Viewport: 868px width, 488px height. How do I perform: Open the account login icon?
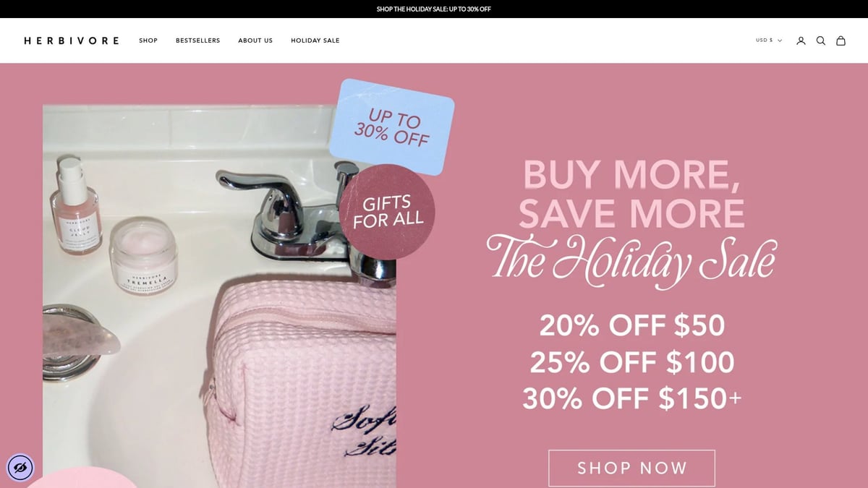click(x=801, y=40)
